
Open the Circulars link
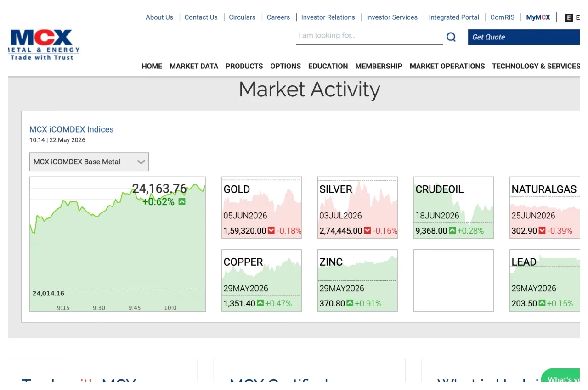point(242,17)
